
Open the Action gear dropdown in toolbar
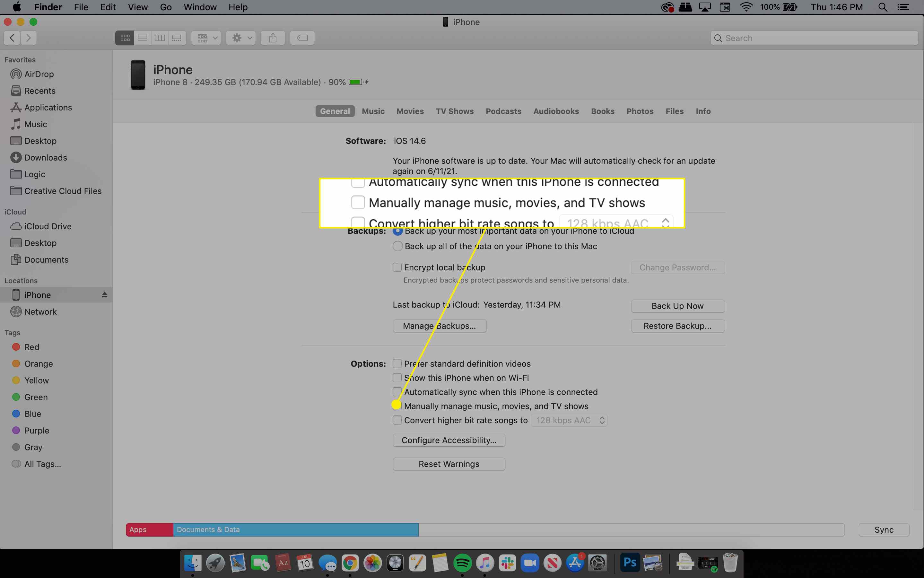click(x=241, y=38)
